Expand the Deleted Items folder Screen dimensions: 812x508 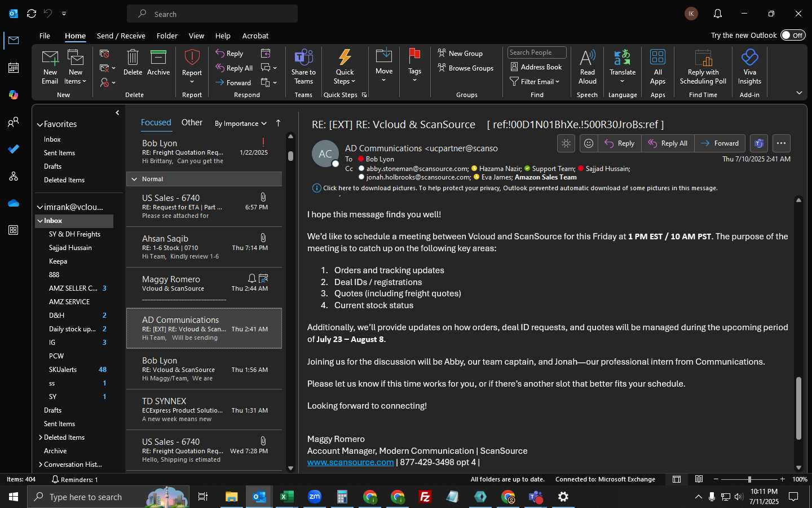(41, 437)
